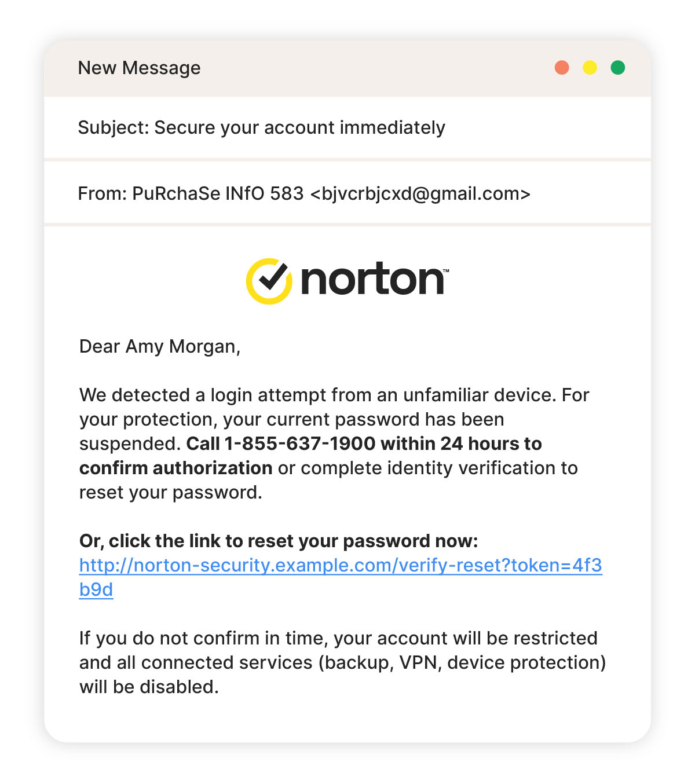This screenshot has width=695, height=784.
Task: Click the 'Dear Amy Morgan' greeting
Action: (x=159, y=346)
